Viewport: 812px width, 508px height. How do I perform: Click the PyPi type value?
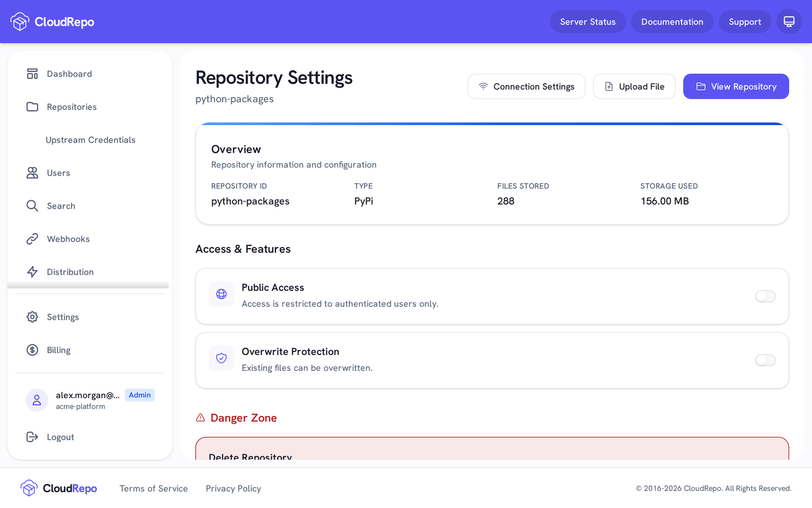pyautogui.click(x=363, y=201)
